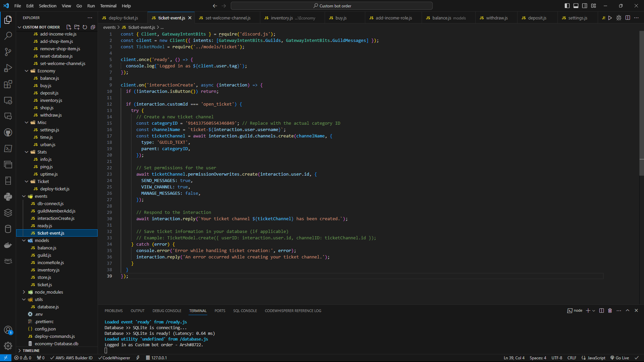Open the AWS toolkit view

click(8, 261)
